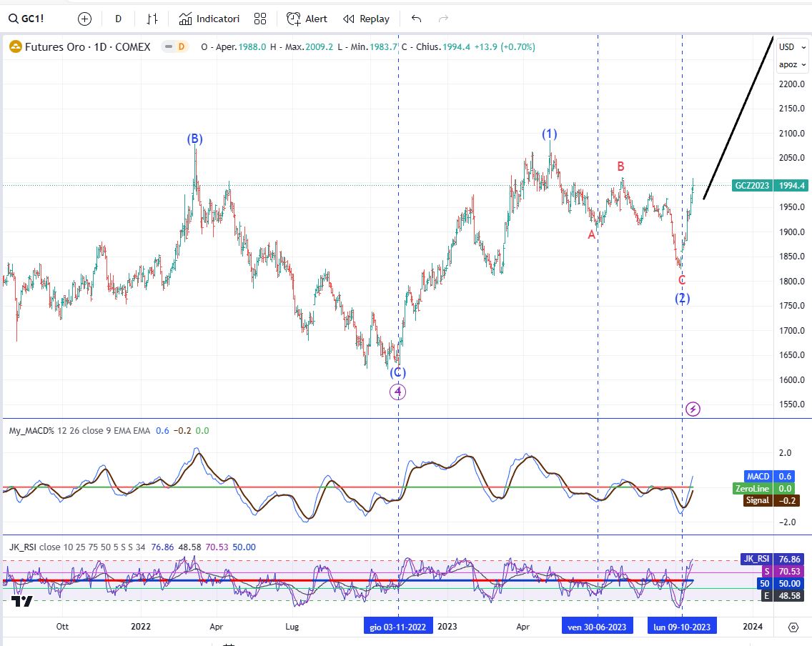Open the USD currency dropdown
This screenshot has height=646, width=812.
pyautogui.click(x=788, y=47)
